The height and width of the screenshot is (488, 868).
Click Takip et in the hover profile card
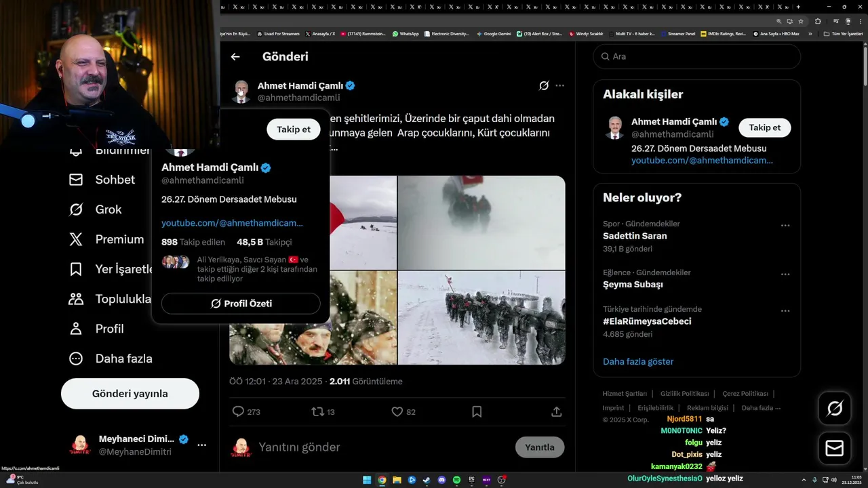294,129
